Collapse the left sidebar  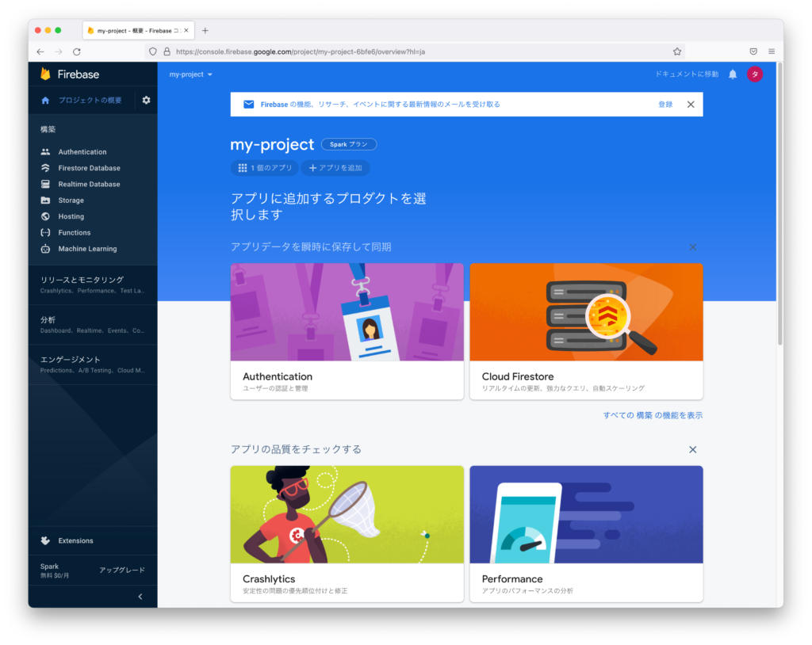coord(140,596)
